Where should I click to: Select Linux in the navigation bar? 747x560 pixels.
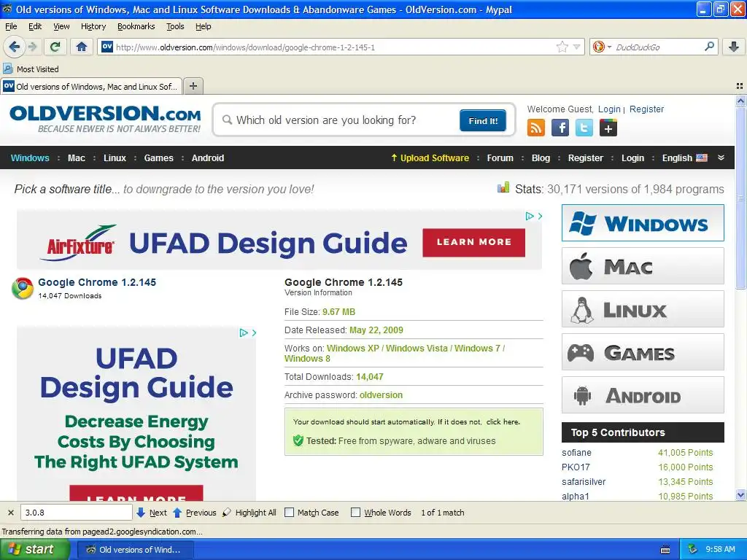pyautogui.click(x=115, y=157)
